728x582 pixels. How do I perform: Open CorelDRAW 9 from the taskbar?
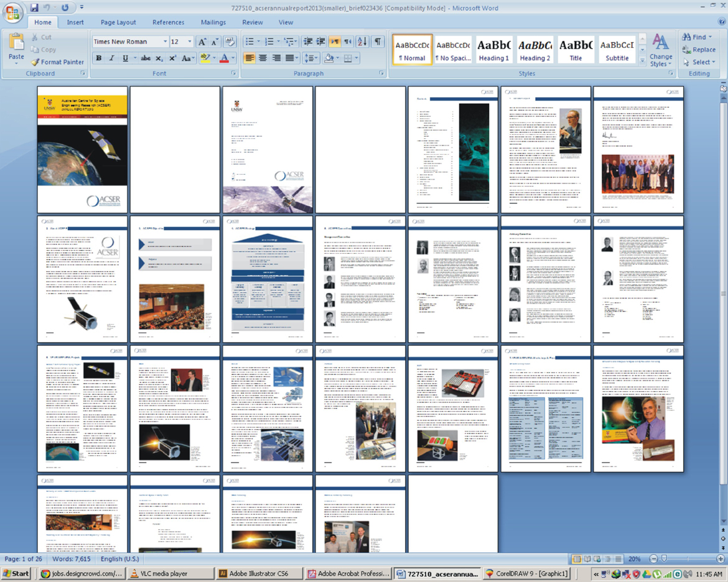tap(527, 574)
